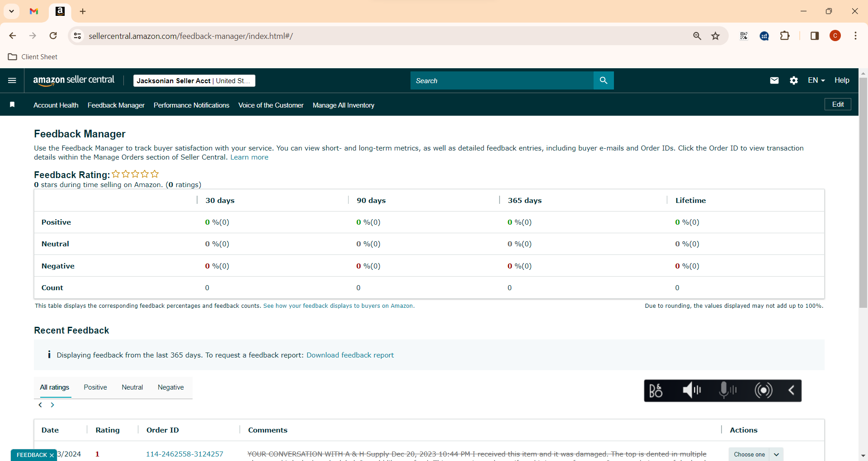Open the hamburger navigation menu

pyautogui.click(x=12, y=80)
